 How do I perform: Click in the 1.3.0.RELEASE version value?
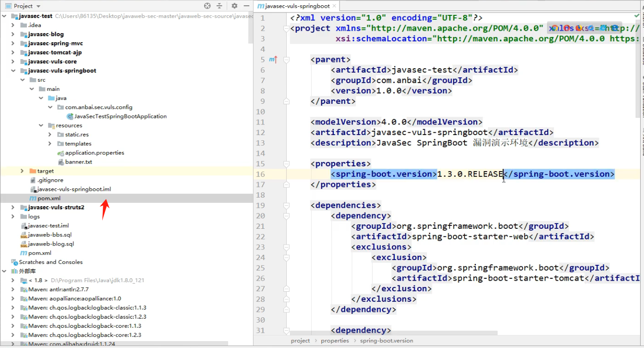[470, 174]
